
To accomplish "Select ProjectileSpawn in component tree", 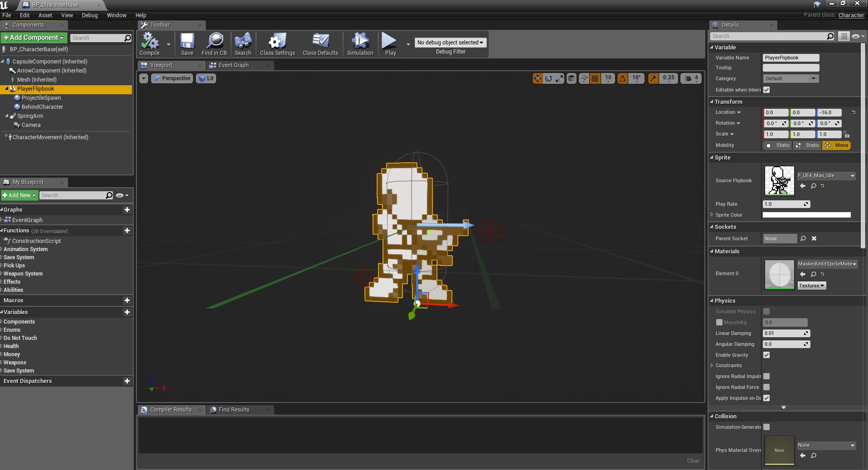I will (41, 98).
